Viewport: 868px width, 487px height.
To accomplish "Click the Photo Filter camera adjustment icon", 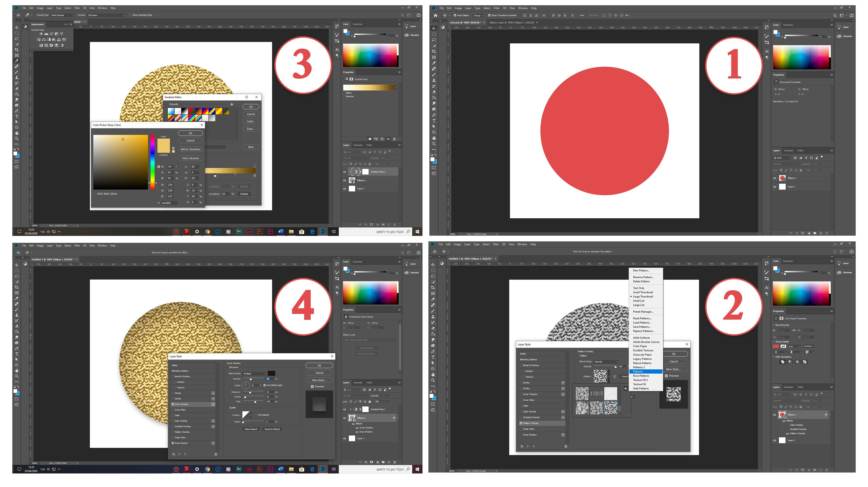I will 54,40.
